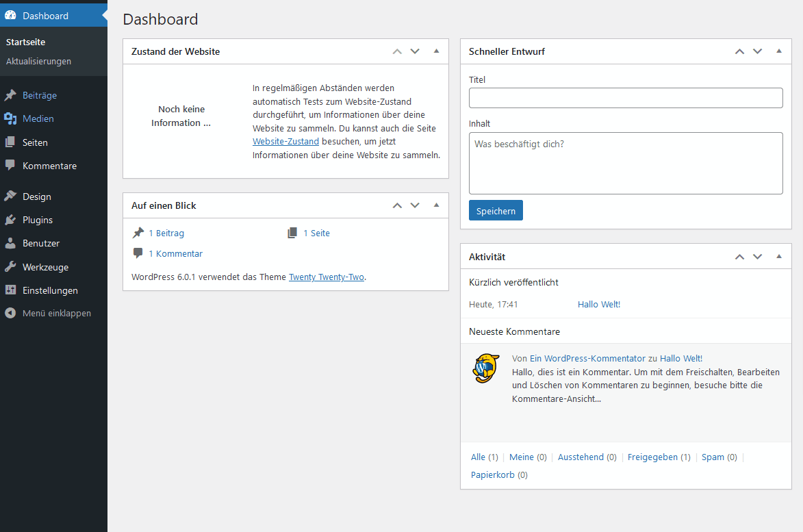Click pin icon next to 1 Beitrag

(x=138, y=233)
